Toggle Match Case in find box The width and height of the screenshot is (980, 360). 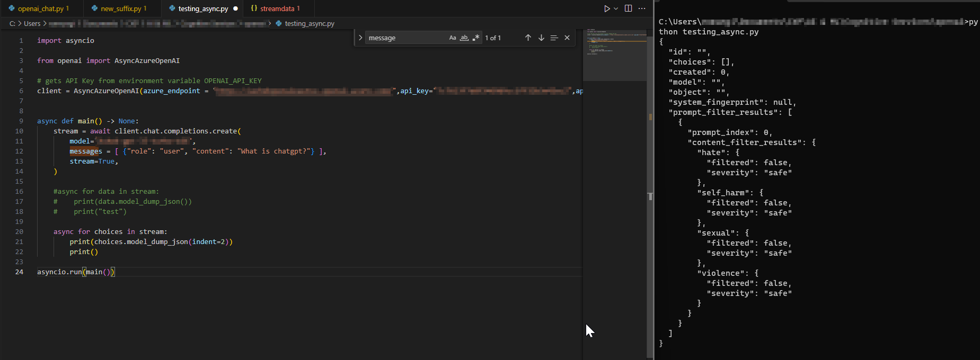[453, 38]
